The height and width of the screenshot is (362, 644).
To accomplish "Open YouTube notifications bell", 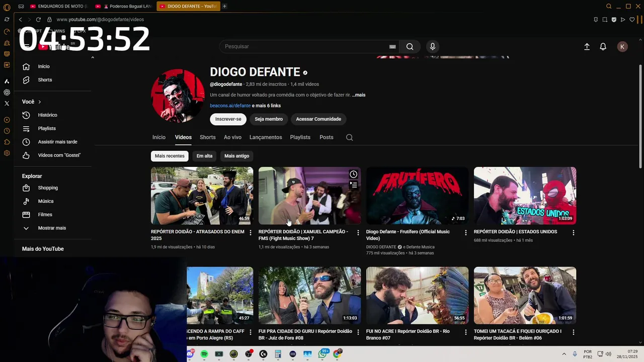I will (603, 46).
